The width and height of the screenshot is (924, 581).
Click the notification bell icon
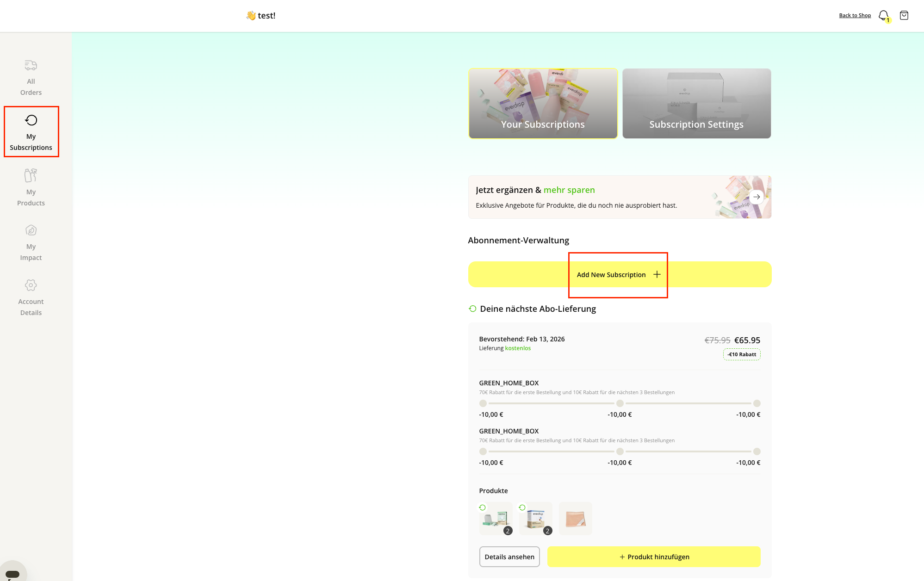883,15
